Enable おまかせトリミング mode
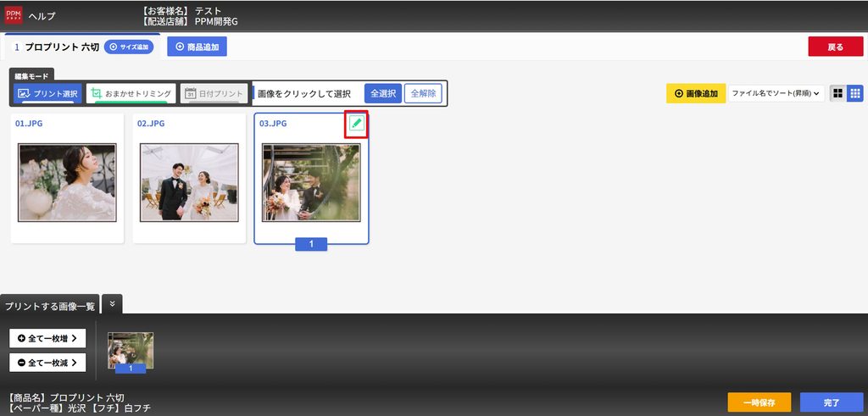The height and width of the screenshot is (416, 868). [131, 93]
